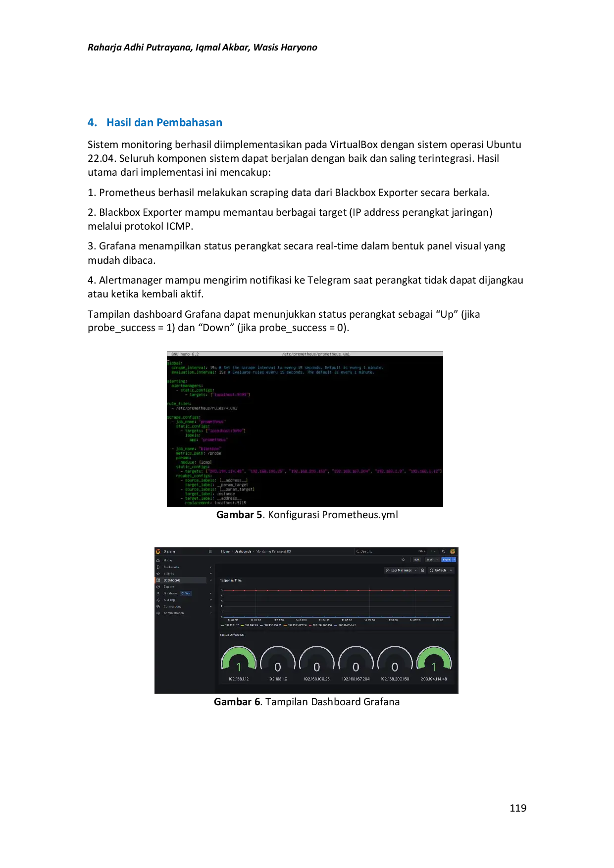
Task: Open the Share options arrow
Action: pyautogui.click(x=454, y=560)
